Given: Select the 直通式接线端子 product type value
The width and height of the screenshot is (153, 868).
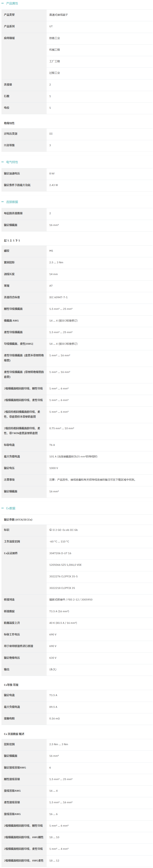Looking at the screenshot, I should point(58,15).
